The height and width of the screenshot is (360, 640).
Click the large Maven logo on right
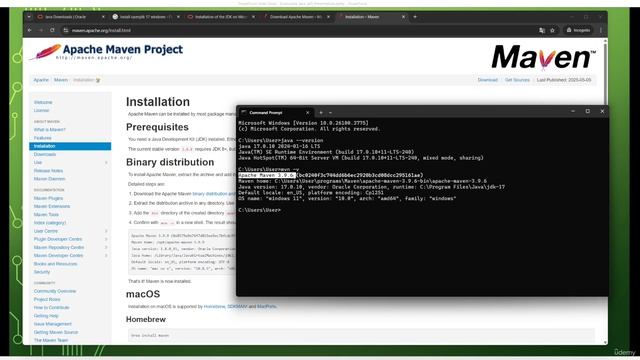543,57
